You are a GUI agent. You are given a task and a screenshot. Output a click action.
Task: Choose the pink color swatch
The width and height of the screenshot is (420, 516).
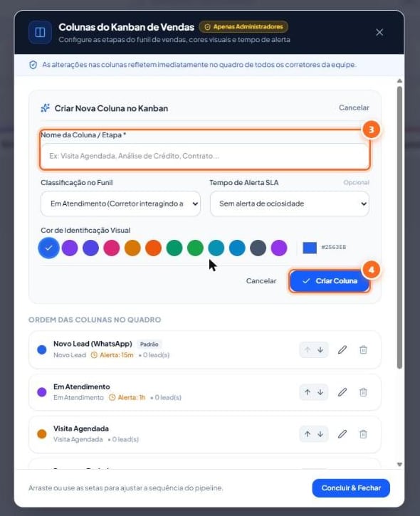point(112,248)
